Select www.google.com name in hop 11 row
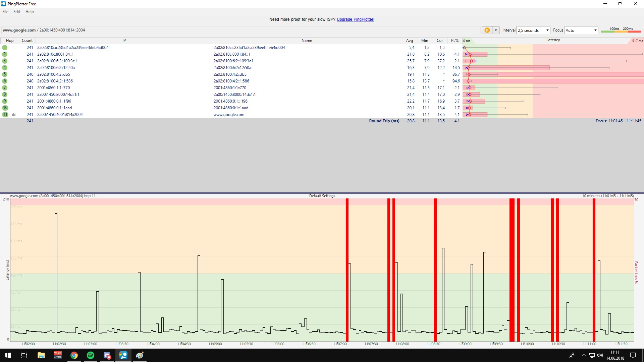Screen dimensions: 644x362 click(x=229, y=115)
